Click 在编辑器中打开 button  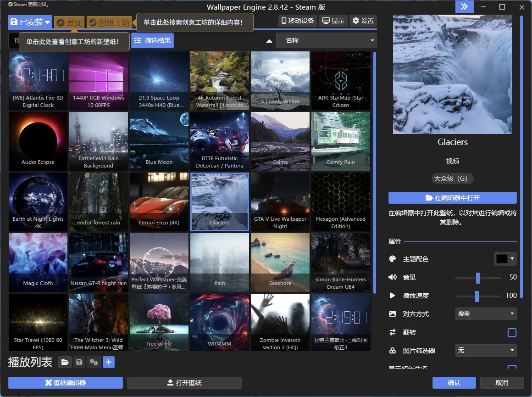point(453,198)
